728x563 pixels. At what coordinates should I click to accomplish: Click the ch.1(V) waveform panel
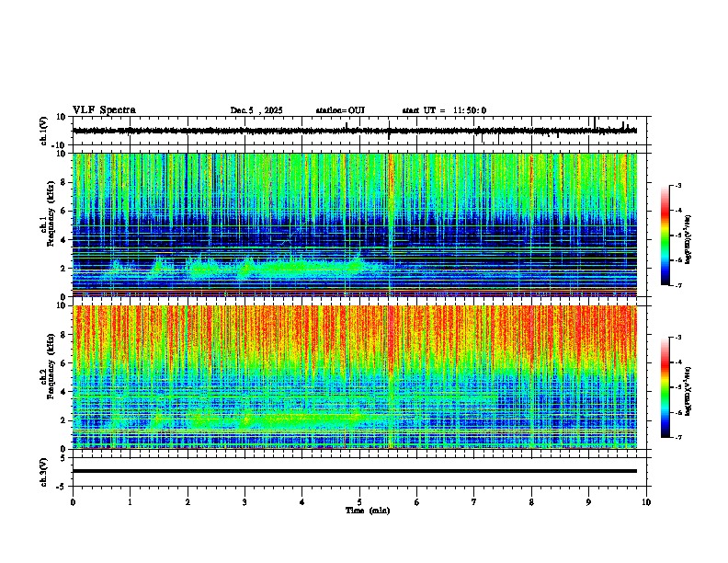point(361,131)
